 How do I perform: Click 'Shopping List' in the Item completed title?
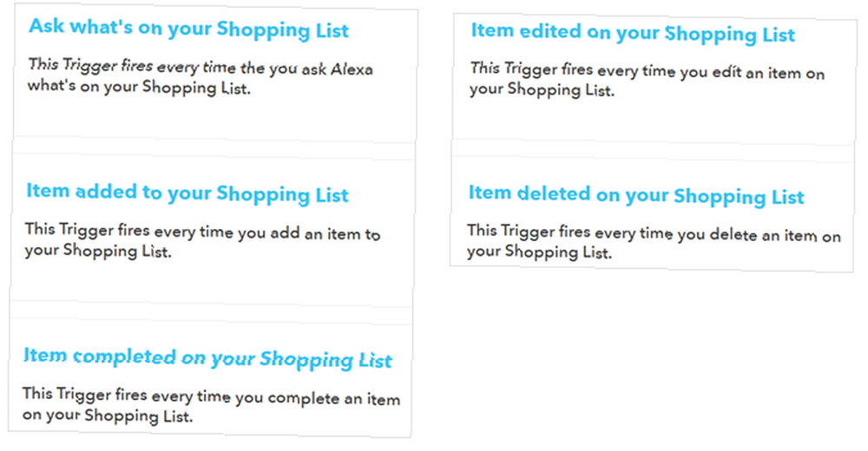coord(325,360)
